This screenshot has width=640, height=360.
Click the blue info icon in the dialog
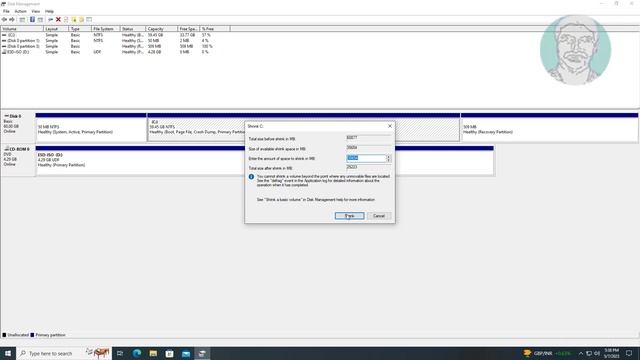[x=251, y=177]
